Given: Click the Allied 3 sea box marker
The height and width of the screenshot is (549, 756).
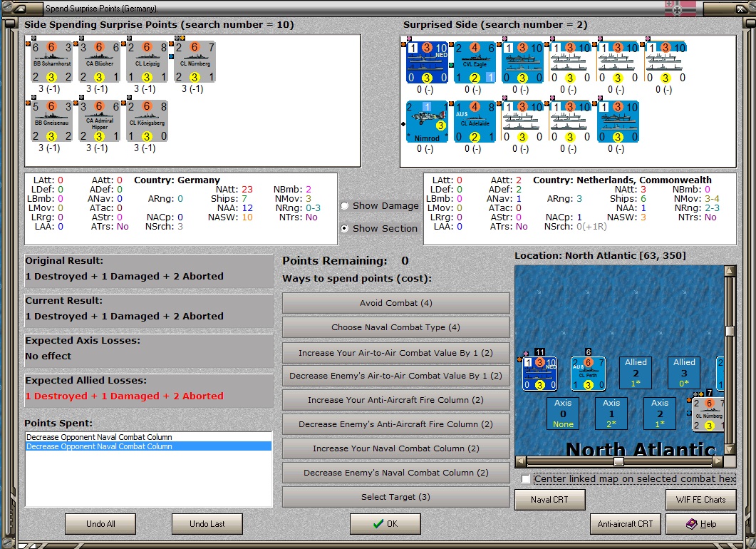Looking at the screenshot, I should pyautogui.click(x=684, y=373).
